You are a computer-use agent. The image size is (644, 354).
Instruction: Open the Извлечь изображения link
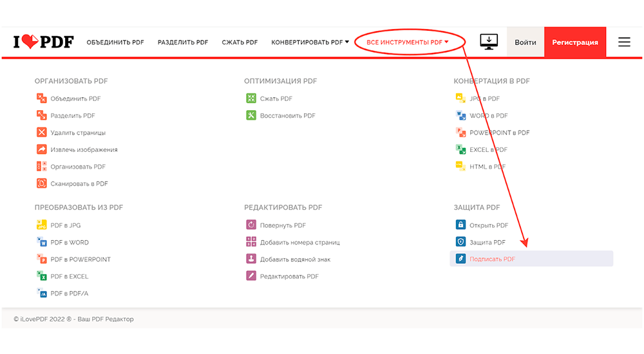click(x=84, y=149)
